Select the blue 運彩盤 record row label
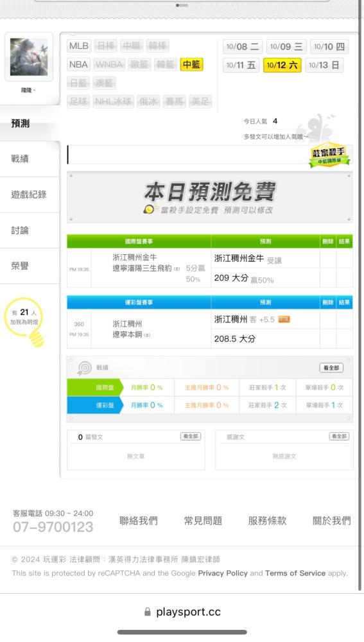 (x=95, y=405)
